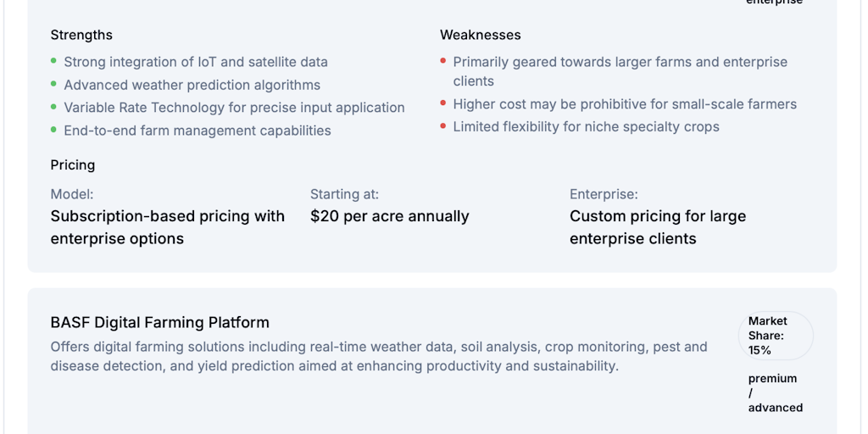Click the Model: pricing label
The height and width of the screenshot is (434, 868).
72,194
